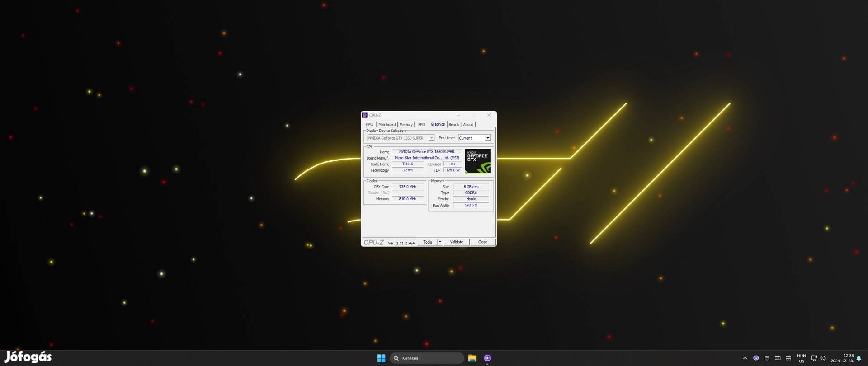Switch to the SPD tab
The height and width of the screenshot is (366, 868).
421,125
